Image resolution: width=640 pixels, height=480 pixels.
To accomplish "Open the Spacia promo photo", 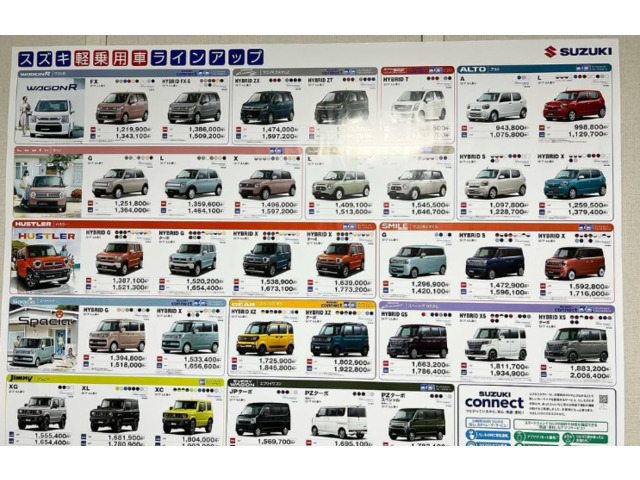I will click(x=44, y=334).
